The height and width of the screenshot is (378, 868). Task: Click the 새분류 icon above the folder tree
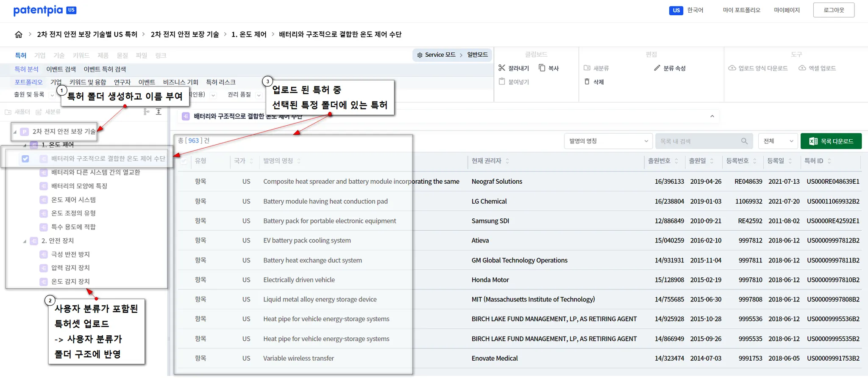pos(39,112)
